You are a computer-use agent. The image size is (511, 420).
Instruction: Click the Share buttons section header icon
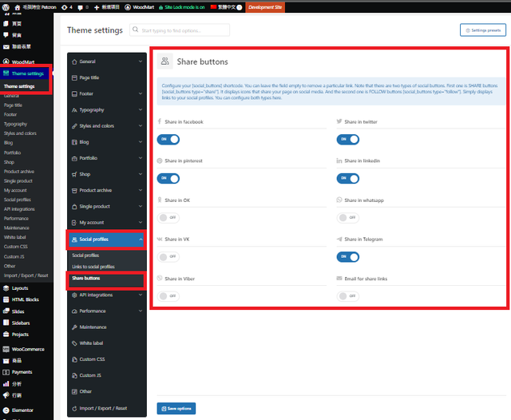pos(165,61)
